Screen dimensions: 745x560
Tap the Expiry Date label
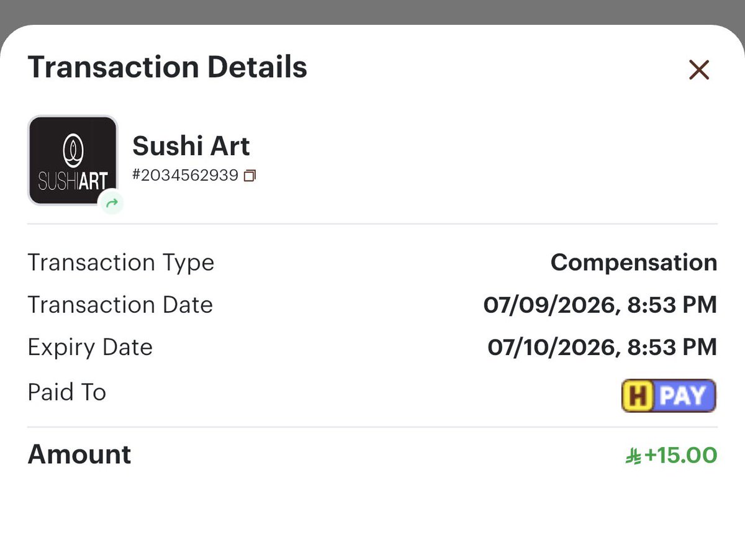[x=90, y=347]
